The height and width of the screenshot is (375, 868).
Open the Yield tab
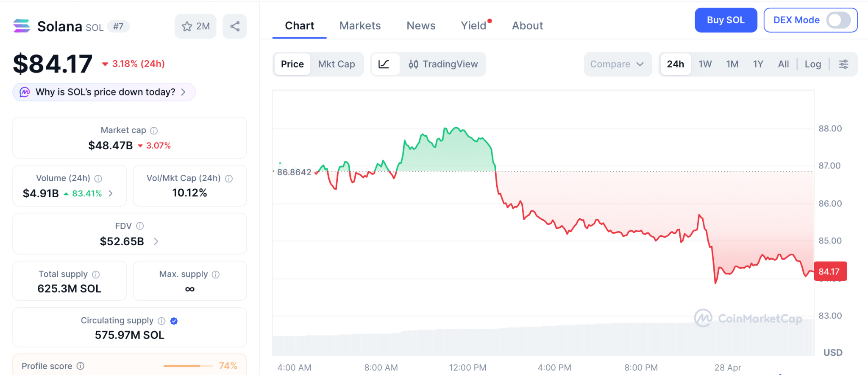[x=473, y=26]
